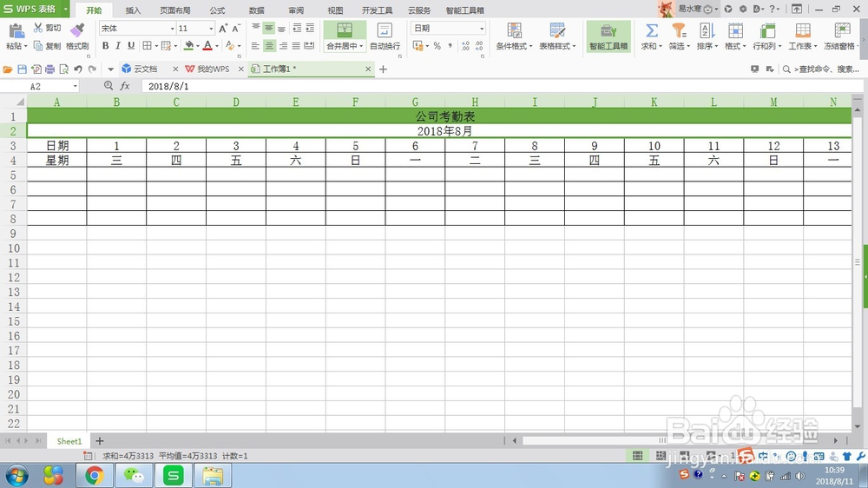Toggle middle vertical alignment
868x488 pixels.
pyautogui.click(x=269, y=28)
